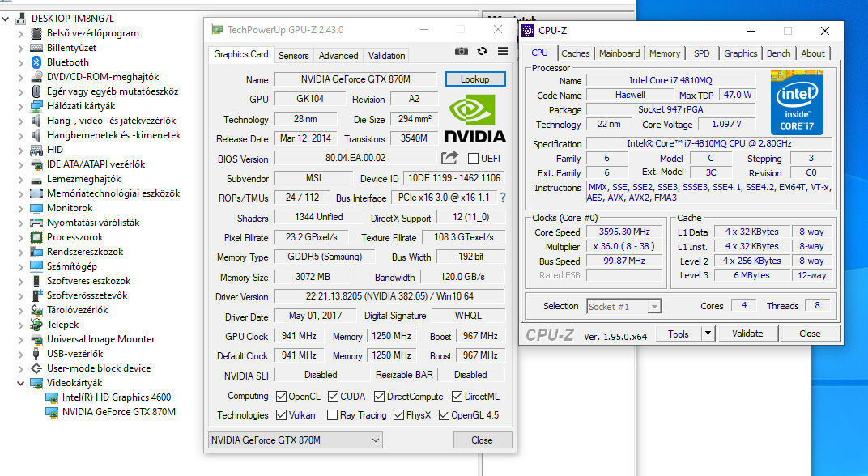Switch to the Advanced tab in GPU-Z

coord(338,55)
